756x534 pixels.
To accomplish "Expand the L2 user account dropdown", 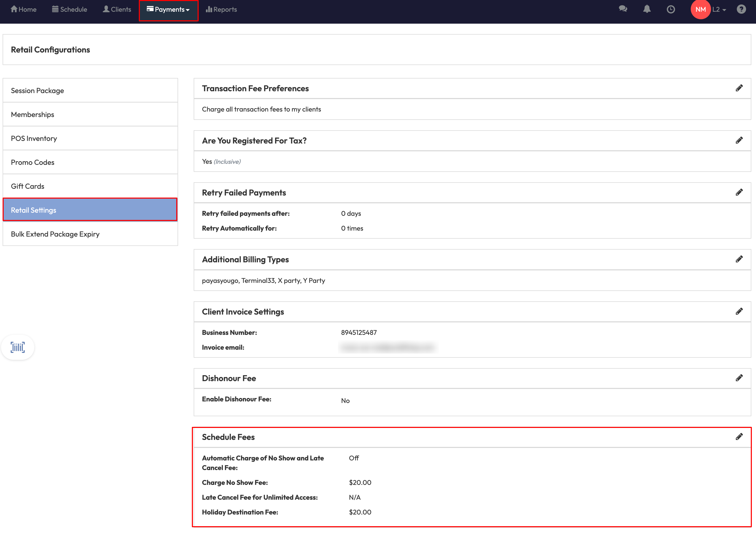I will (719, 10).
